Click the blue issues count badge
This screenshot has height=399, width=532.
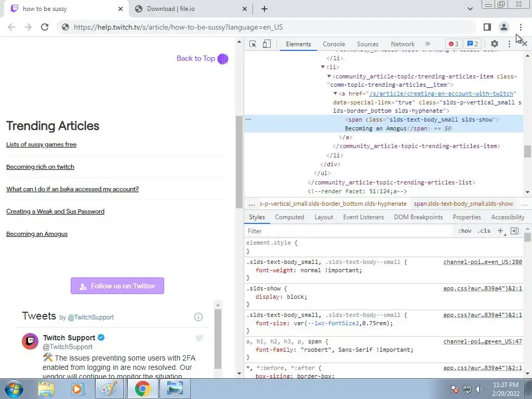click(x=473, y=44)
